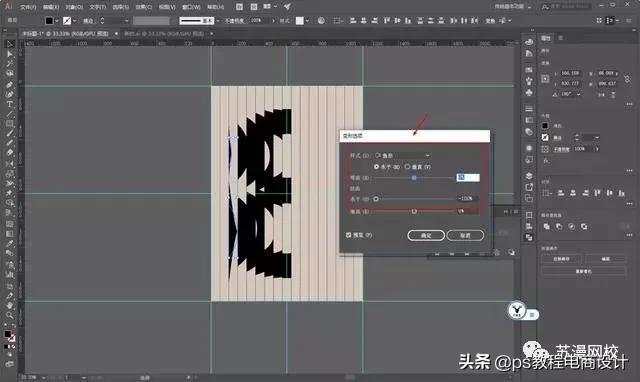640x382 pixels.
Task: Select the Paintbrush tool
Action: coord(10,133)
